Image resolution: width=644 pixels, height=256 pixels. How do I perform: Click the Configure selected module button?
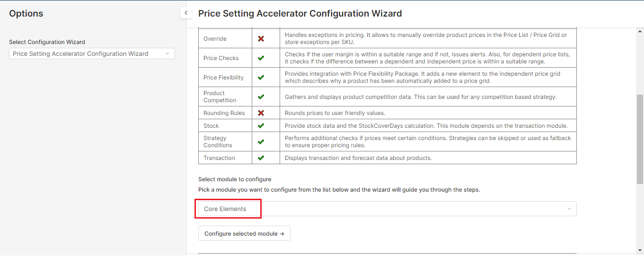tap(244, 234)
